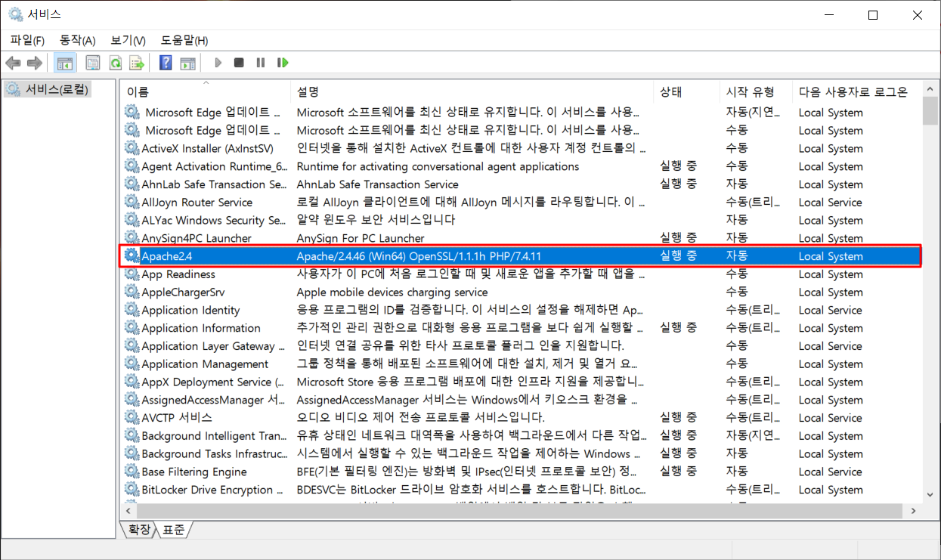
Task: Open Help with the blue question icon
Action: point(166,63)
